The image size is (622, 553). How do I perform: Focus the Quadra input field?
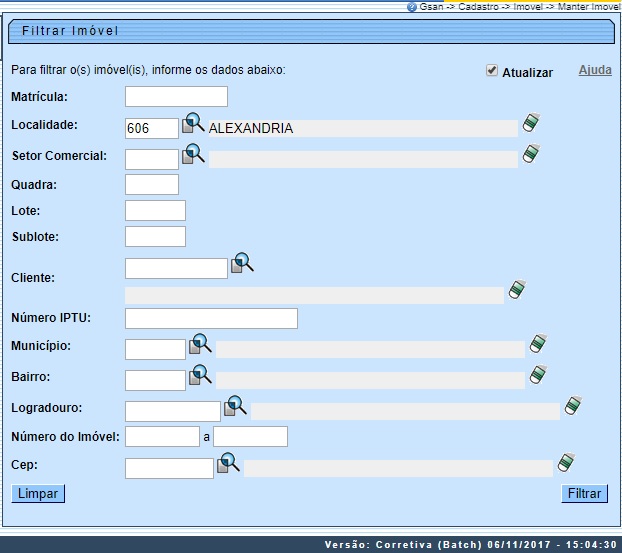pyautogui.click(x=152, y=184)
